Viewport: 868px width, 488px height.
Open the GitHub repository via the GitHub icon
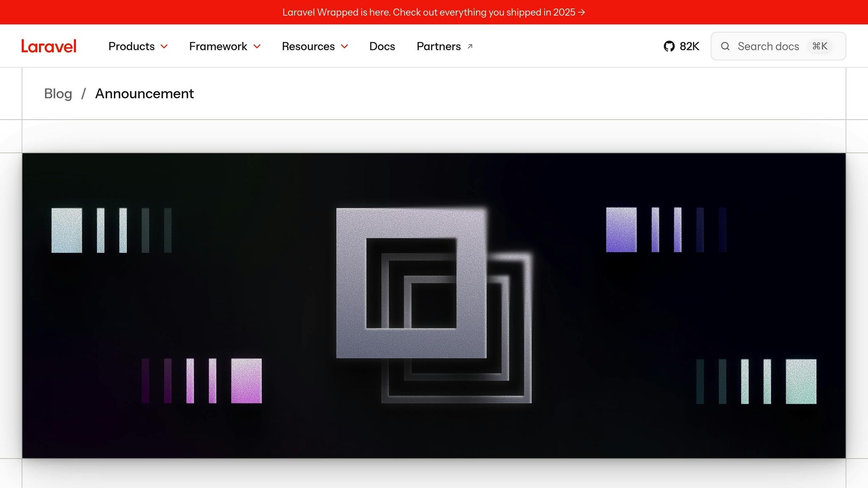tap(670, 46)
